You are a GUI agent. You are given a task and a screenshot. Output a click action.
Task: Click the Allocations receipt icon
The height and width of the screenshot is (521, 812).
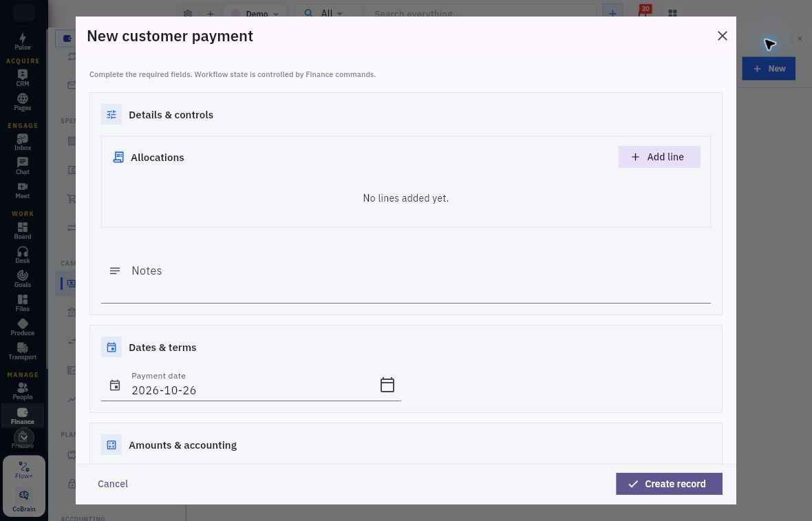pos(118,157)
